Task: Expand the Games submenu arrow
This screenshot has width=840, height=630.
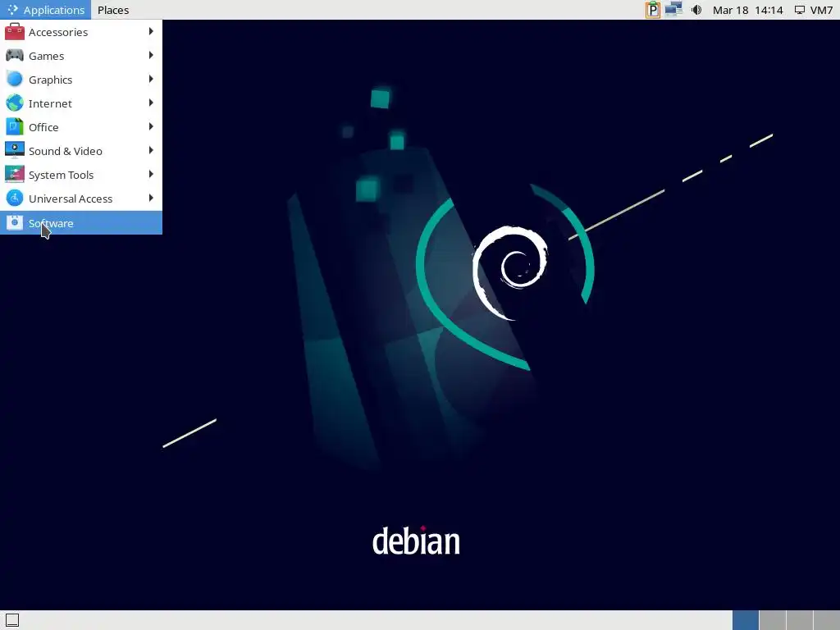Action: coord(151,55)
